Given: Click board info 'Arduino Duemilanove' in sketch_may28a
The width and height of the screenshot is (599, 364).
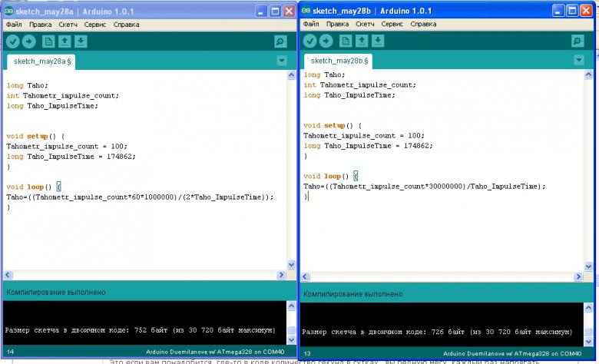Looking at the screenshot, I should (x=215, y=352).
